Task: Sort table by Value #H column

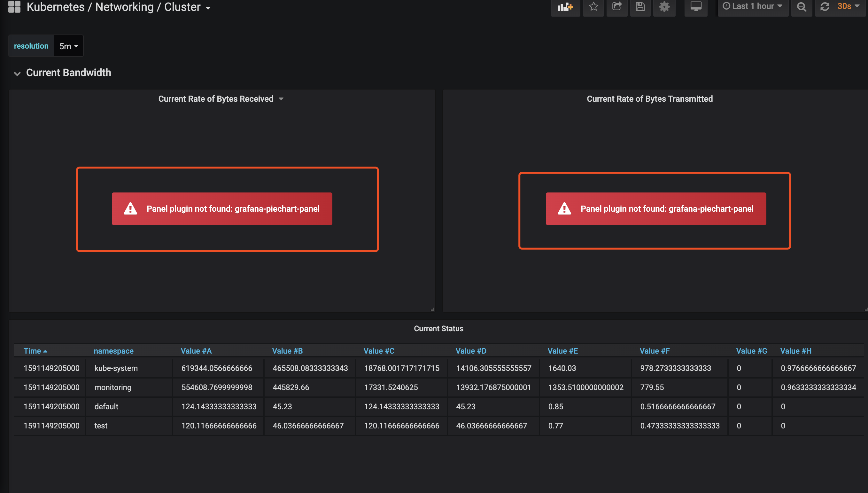Action: pyautogui.click(x=795, y=351)
